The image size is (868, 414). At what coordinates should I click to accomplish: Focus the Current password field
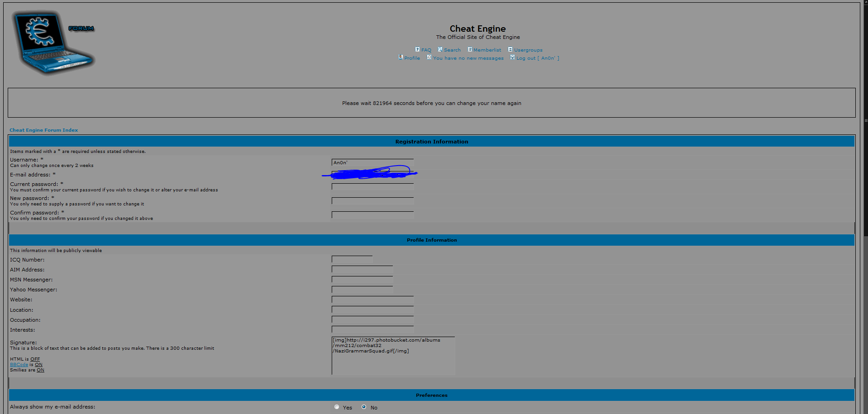point(372,186)
